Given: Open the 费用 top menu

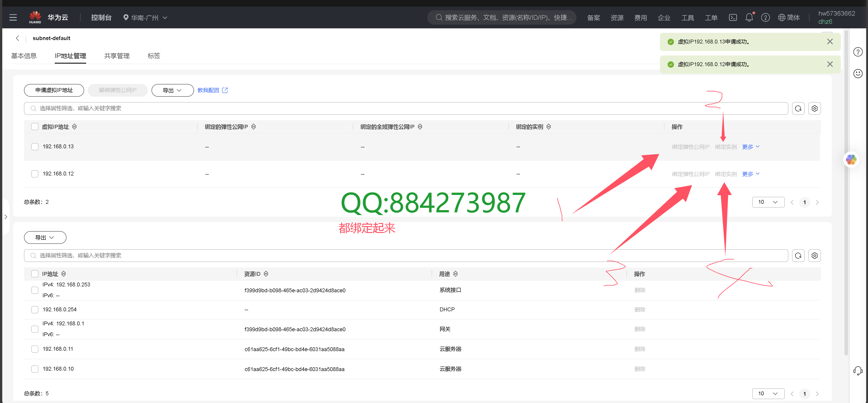Looking at the screenshot, I should pyautogui.click(x=640, y=17).
